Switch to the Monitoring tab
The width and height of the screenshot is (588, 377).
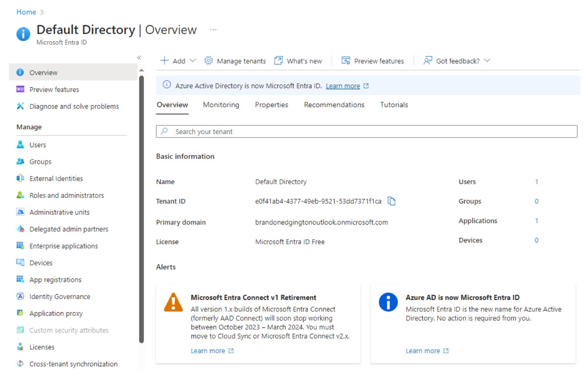[x=221, y=105]
